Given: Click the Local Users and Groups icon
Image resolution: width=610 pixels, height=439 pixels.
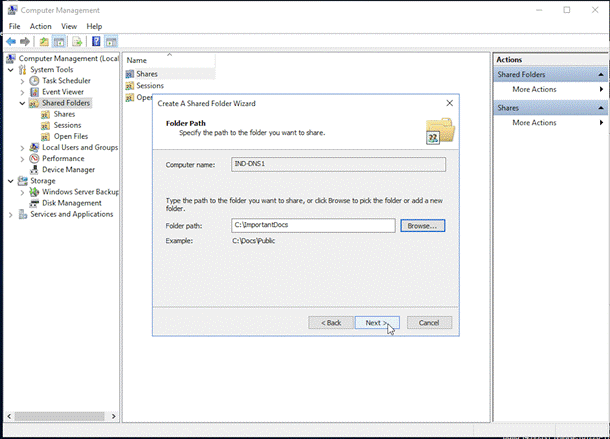Looking at the screenshot, I should tap(35, 148).
